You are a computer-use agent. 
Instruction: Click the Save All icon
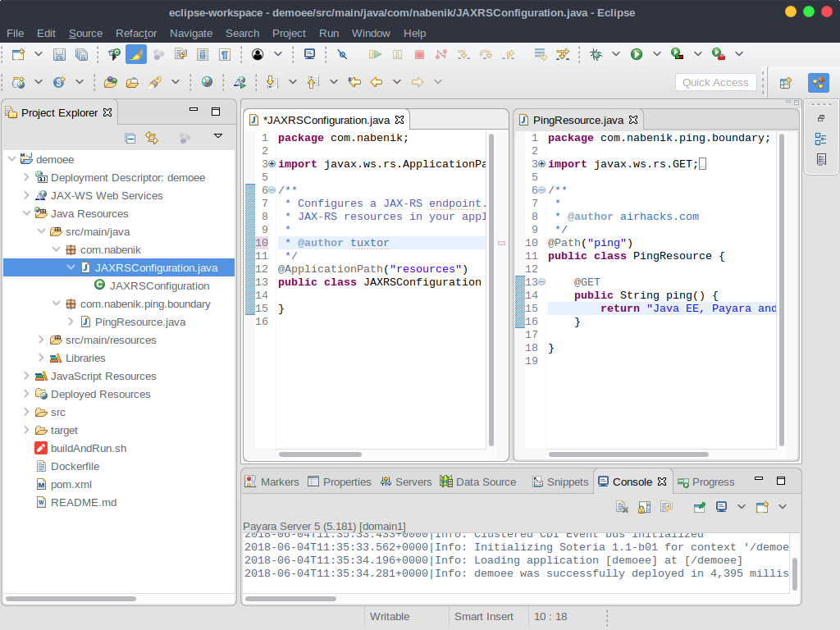click(81, 54)
